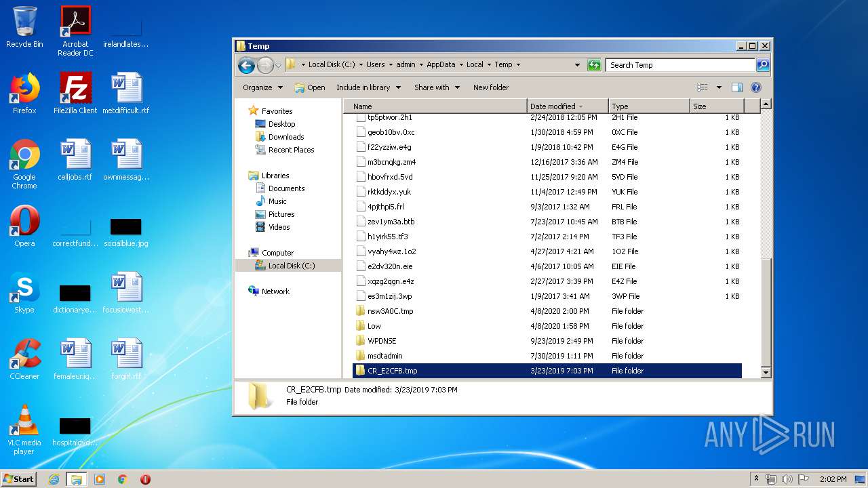Viewport: 868px width, 488px height.
Task: Open the Recycle Bin desktop icon
Action: click(24, 27)
